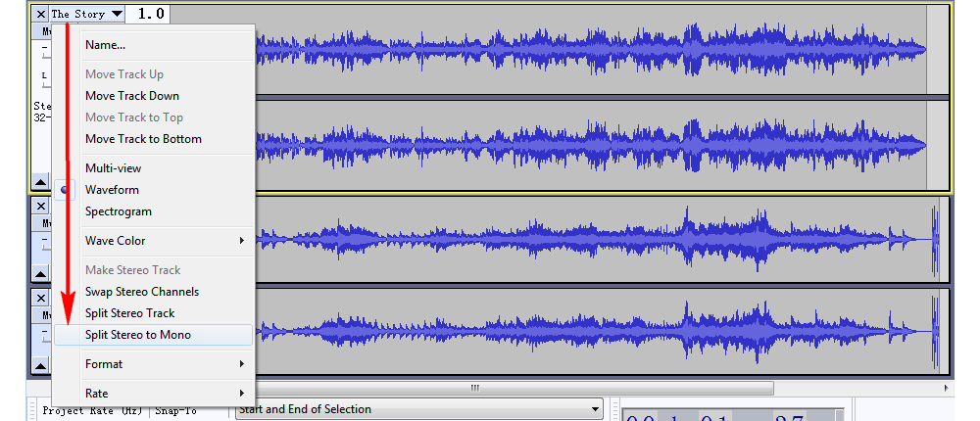Switch track display to Spectrogram
The width and height of the screenshot is (980, 421).
coord(153,211)
